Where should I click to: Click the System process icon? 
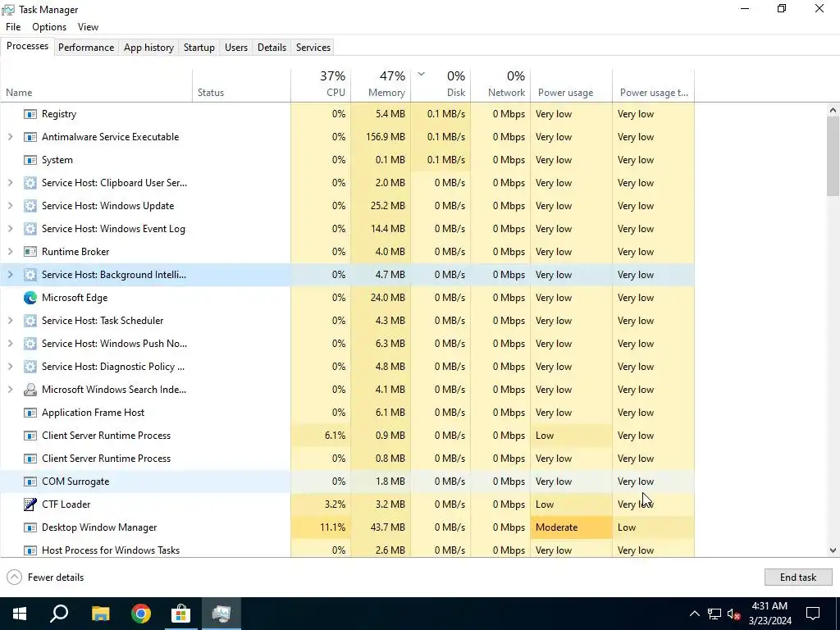point(30,160)
